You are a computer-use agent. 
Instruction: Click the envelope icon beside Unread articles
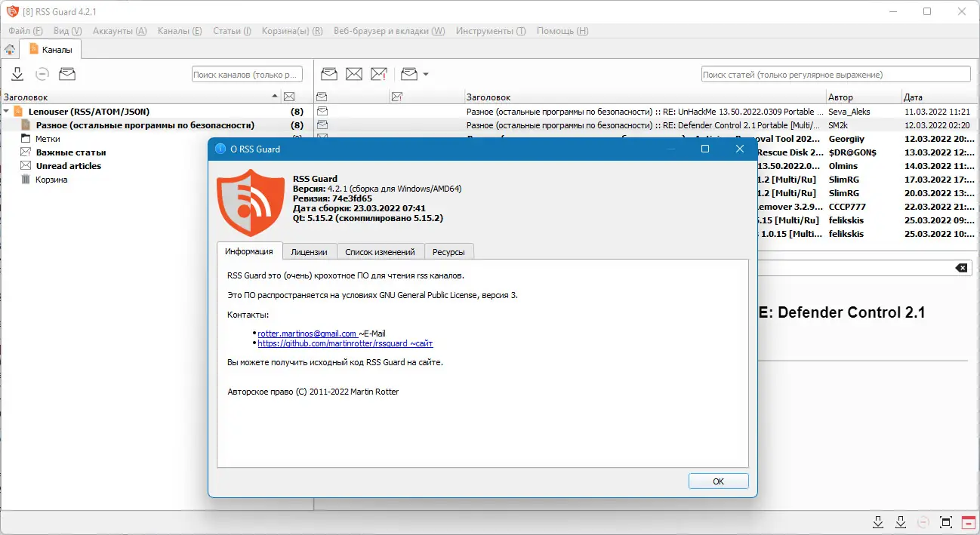(26, 166)
